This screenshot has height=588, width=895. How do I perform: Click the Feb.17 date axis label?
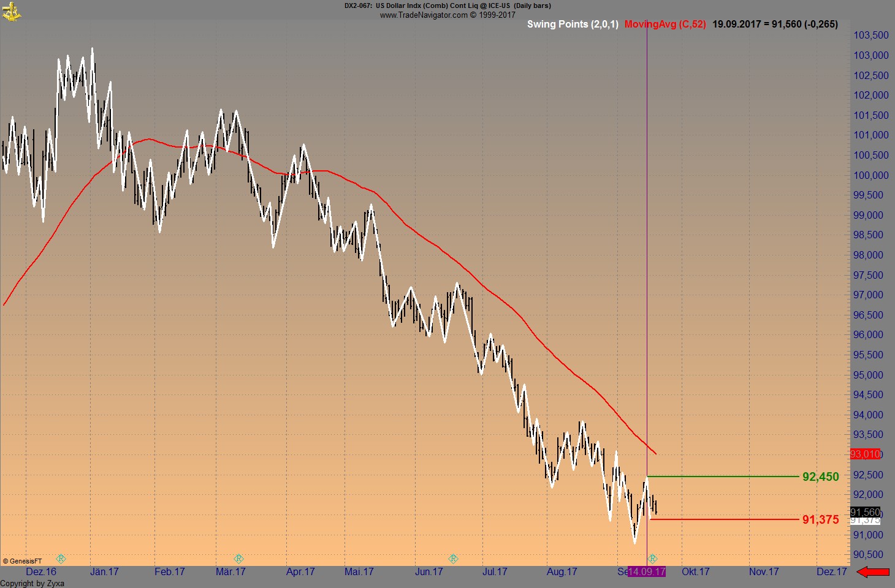coord(170,571)
